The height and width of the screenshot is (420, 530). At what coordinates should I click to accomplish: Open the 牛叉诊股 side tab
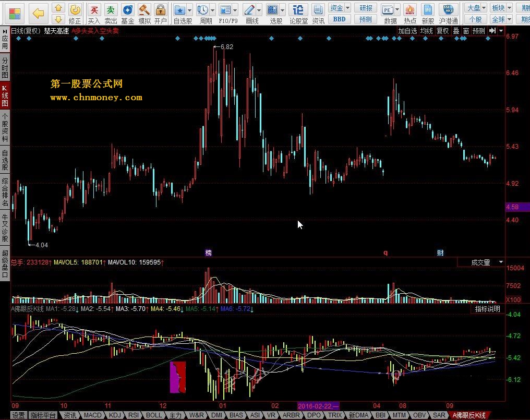[x=5, y=227]
